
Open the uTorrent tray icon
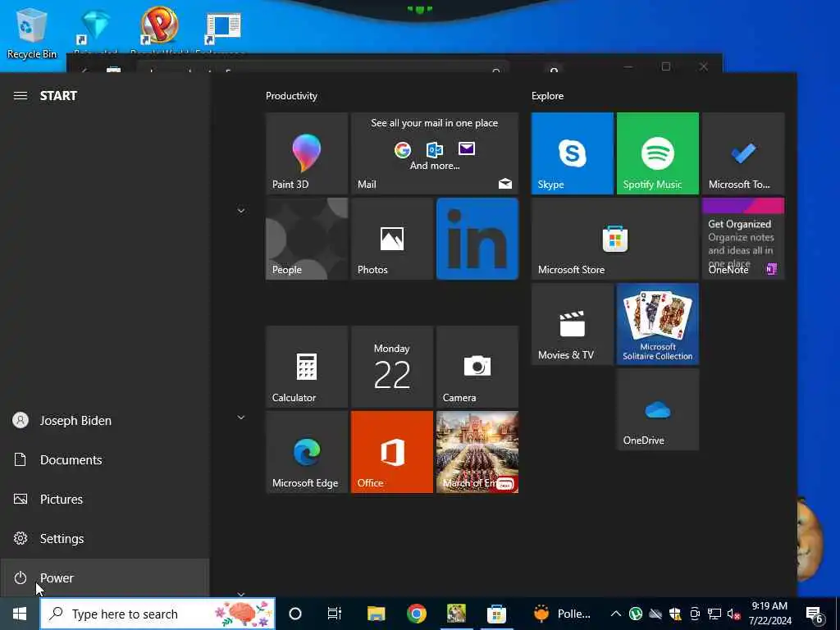[636, 614]
